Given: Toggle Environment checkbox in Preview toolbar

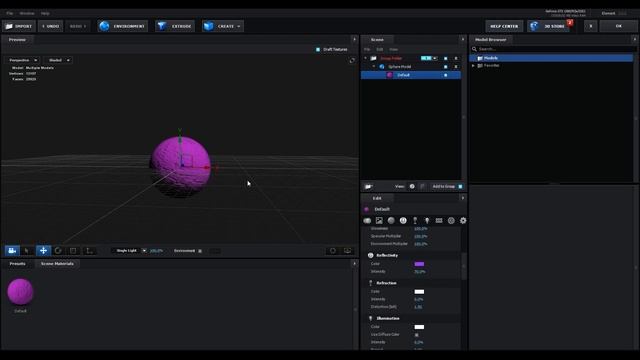Looking at the screenshot, I should click(x=200, y=251).
